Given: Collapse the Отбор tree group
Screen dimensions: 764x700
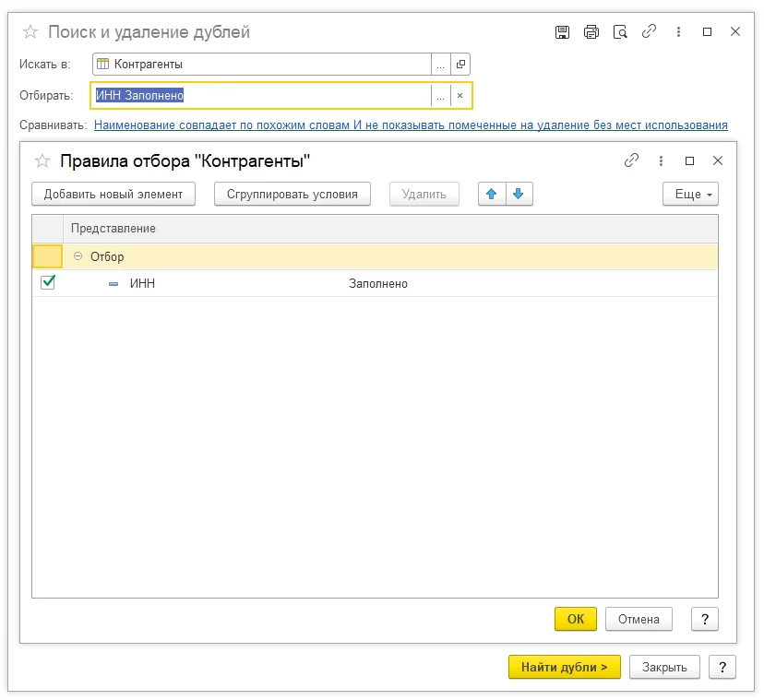Looking at the screenshot, I should (x=78, y=256).
